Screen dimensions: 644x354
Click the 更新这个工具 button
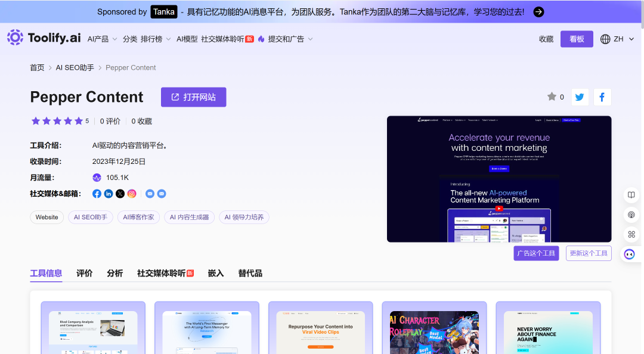[589, 253]
